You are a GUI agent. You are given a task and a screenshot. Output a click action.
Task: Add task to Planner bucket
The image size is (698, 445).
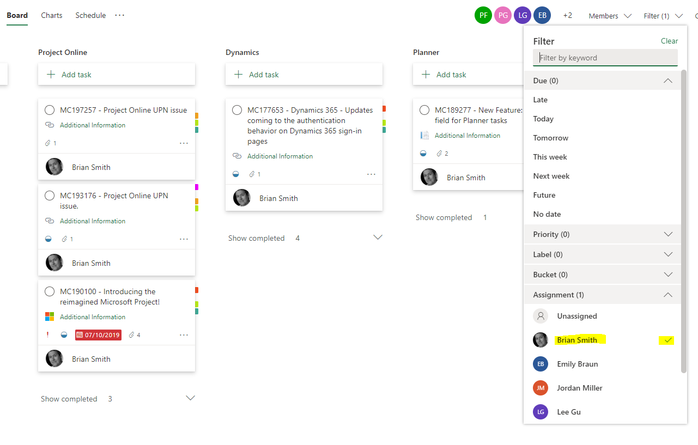pos(467,74)
